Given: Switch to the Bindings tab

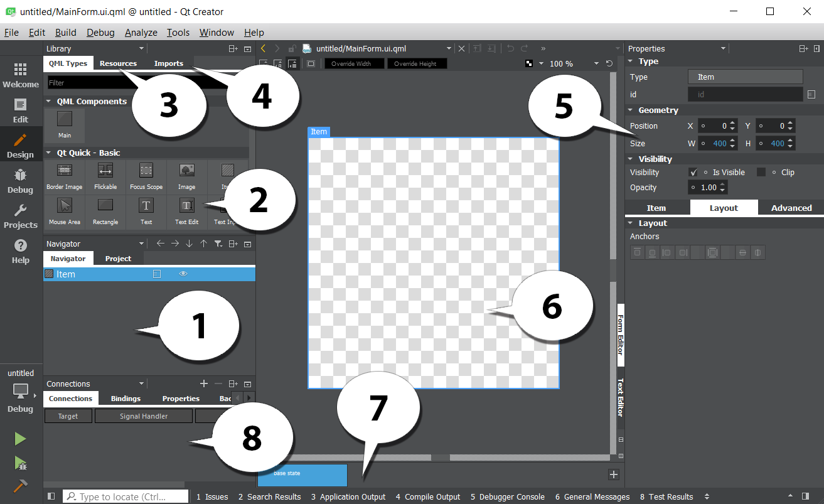Looking at the screenshot, I should (x=126, y=399).
